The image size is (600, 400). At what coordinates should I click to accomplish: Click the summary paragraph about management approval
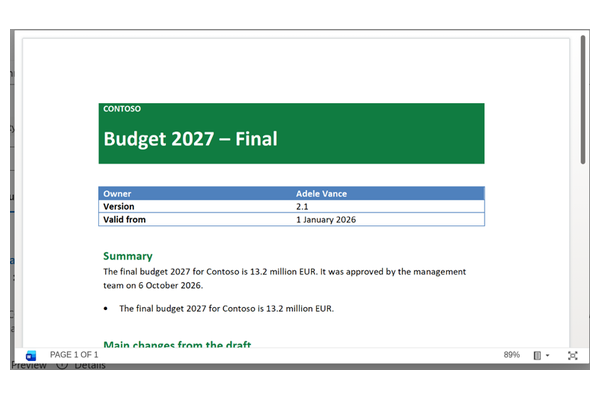click(x=284, y=278)
